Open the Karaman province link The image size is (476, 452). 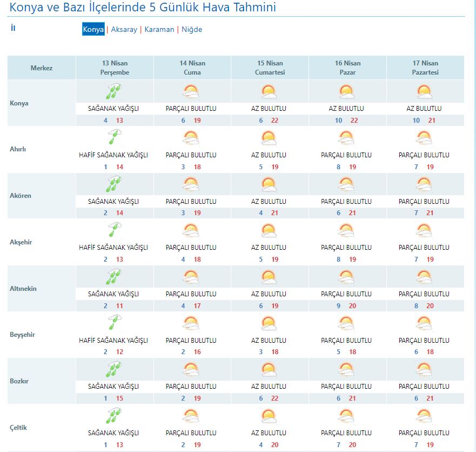(159, 30)
